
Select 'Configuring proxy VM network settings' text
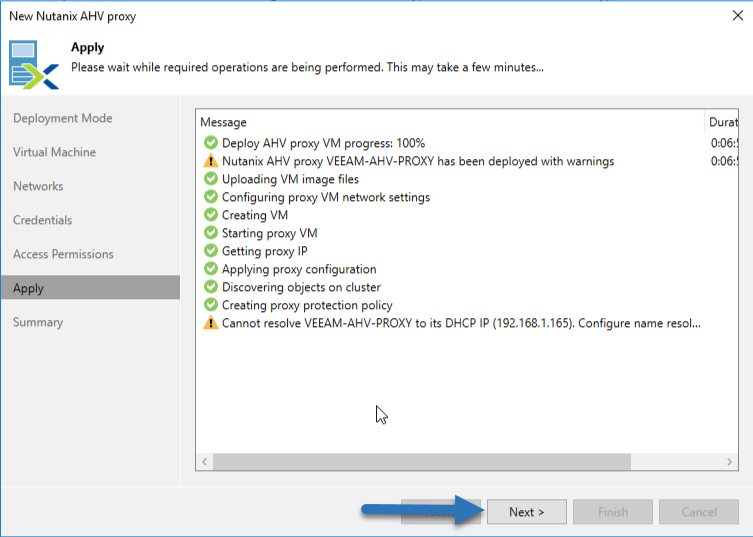[326, 197]
